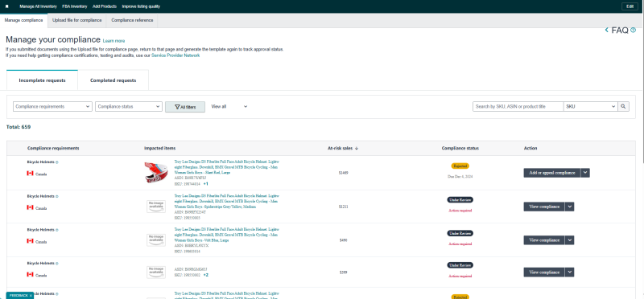
Task: Click the FAQ help question-mark icon
Action: [633, 30]
